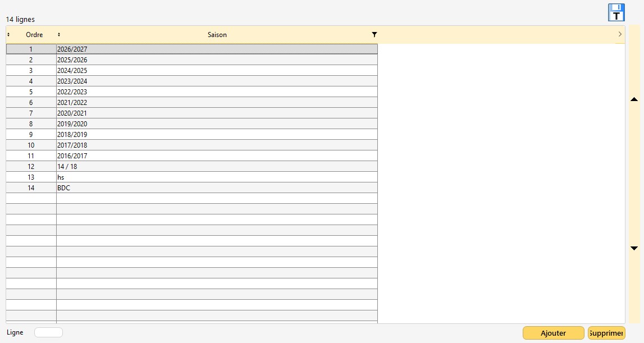This screenshot has height=343, width=644.
Task: Click the save-as-text floppy disk icon
Action: click(x=616, y=12)
